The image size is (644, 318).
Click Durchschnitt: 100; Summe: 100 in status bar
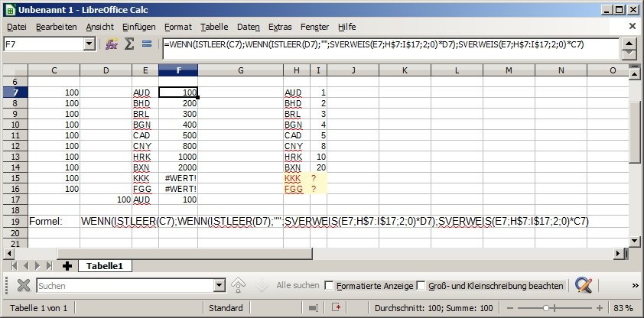tap(434, 308)
